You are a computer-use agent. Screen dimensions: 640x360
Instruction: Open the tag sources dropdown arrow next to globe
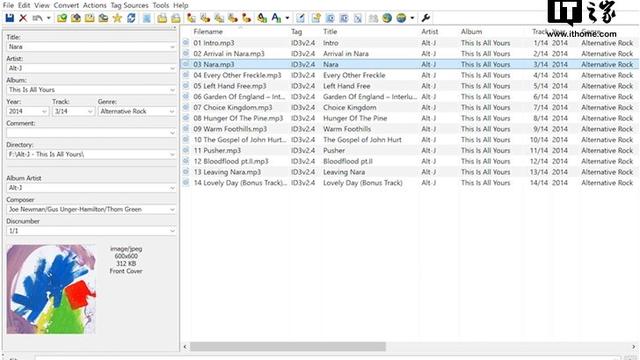pyautogui.click(x=412, y=18)
